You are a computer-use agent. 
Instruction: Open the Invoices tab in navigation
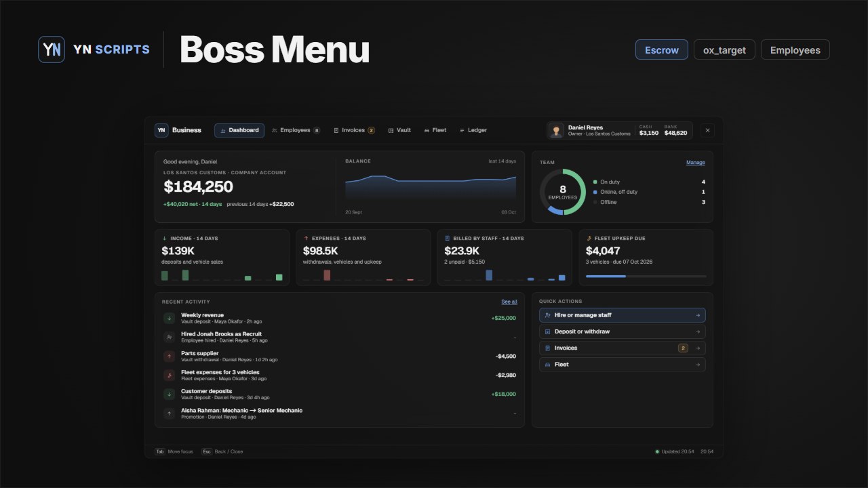point(354,130)
